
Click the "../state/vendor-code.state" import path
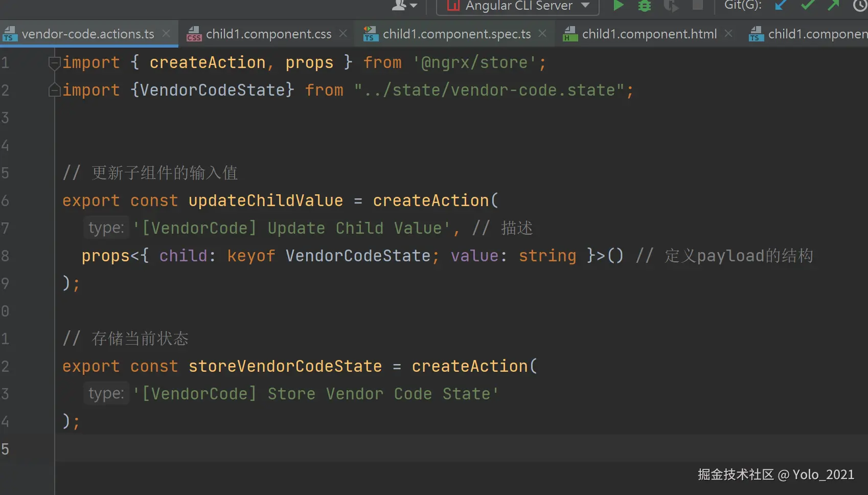(489, 91)
